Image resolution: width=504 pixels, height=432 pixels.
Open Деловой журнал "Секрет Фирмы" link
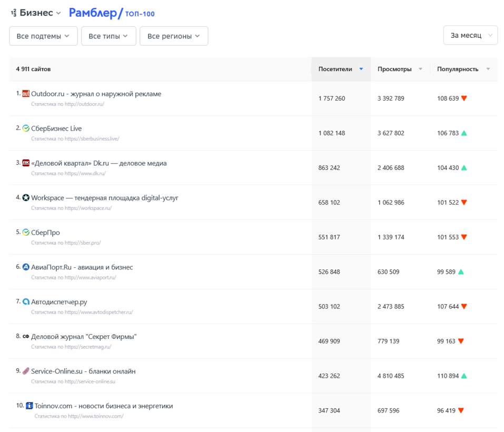pos(84,337)
